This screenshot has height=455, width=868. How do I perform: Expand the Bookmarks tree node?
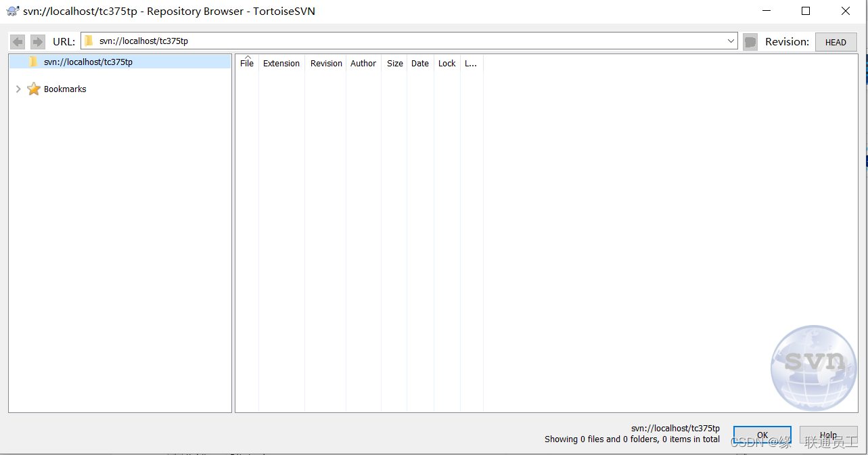[18, 89]
